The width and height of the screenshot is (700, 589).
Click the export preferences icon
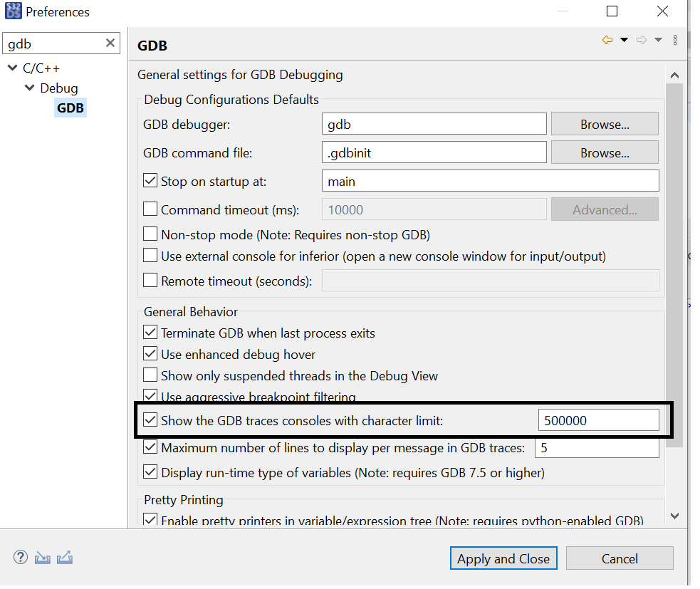(x=64, y=557)
